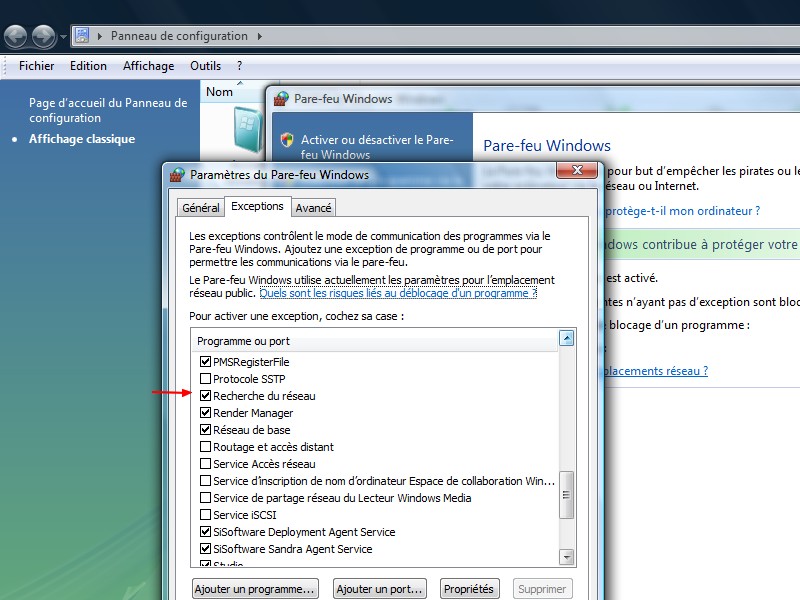The width and height of the screenshot is (800, 600).
Task: Open the recent pages dropdown arrow
Action: click(x=63, y=37)
